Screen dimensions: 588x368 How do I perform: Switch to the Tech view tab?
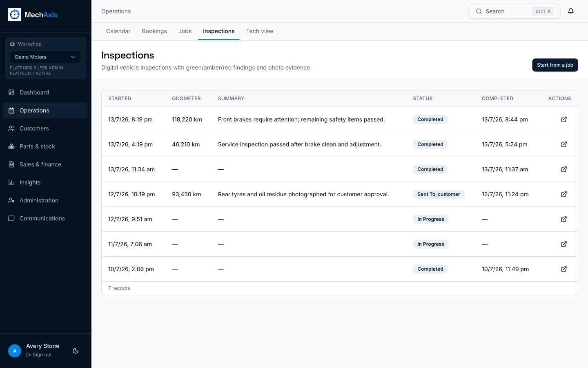pos(260,31)
